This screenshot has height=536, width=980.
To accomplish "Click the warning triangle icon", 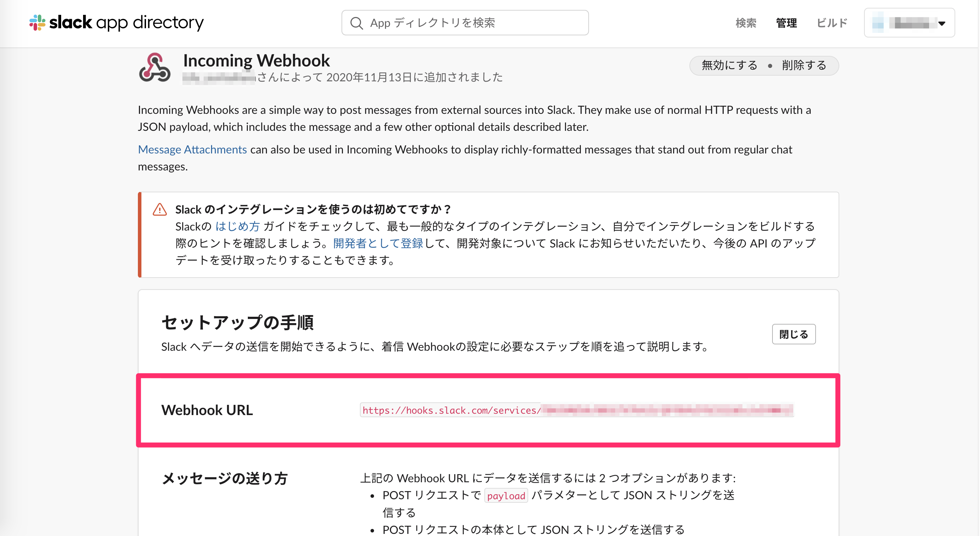I will (x=159, y=209).
